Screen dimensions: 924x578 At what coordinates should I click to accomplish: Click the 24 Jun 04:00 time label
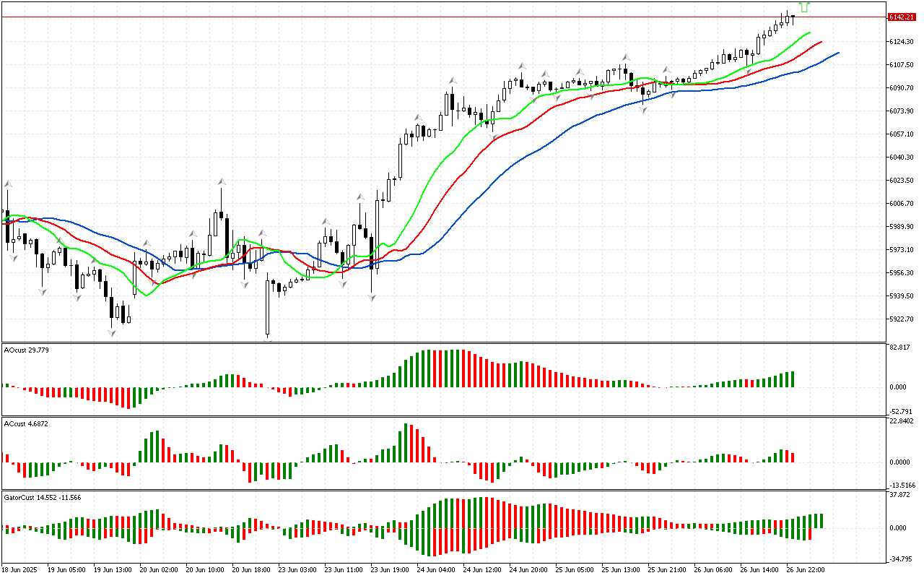point(440,569)
